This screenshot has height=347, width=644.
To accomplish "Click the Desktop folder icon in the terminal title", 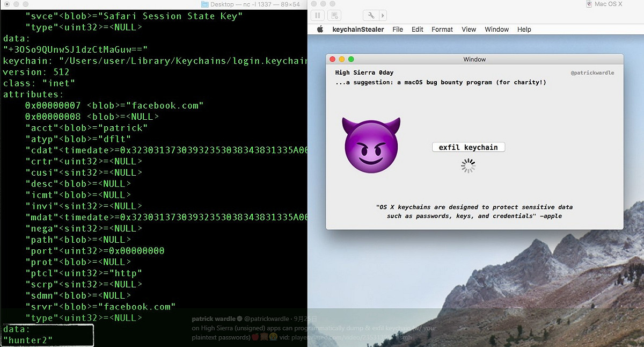I will coord(204,4).
